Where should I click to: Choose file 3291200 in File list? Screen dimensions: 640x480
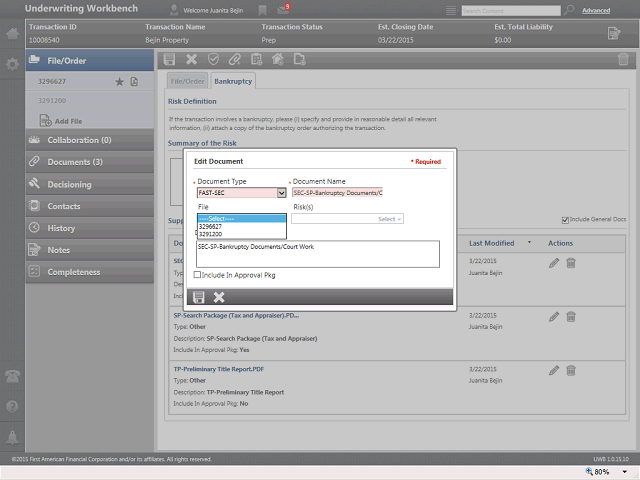[x=242, y=234]
